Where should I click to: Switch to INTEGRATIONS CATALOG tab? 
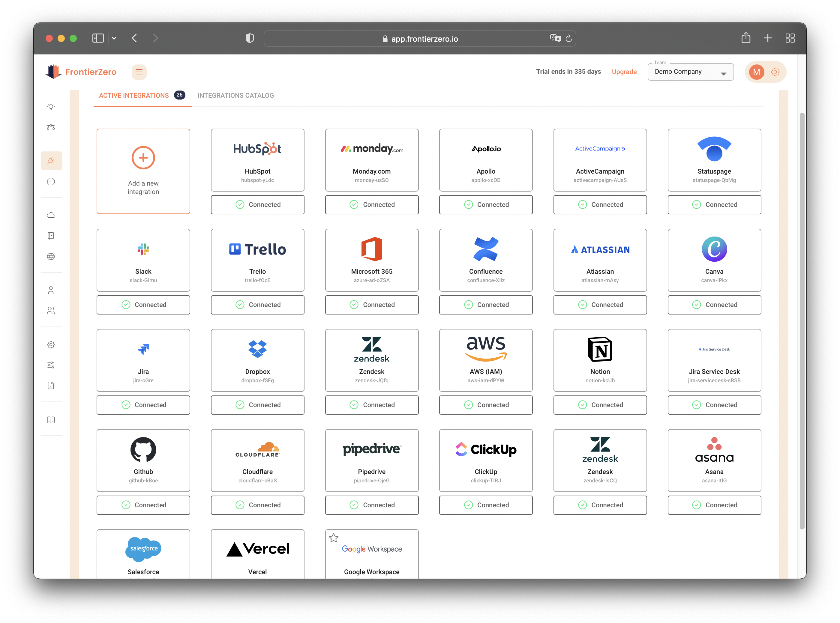coord(236,96)
